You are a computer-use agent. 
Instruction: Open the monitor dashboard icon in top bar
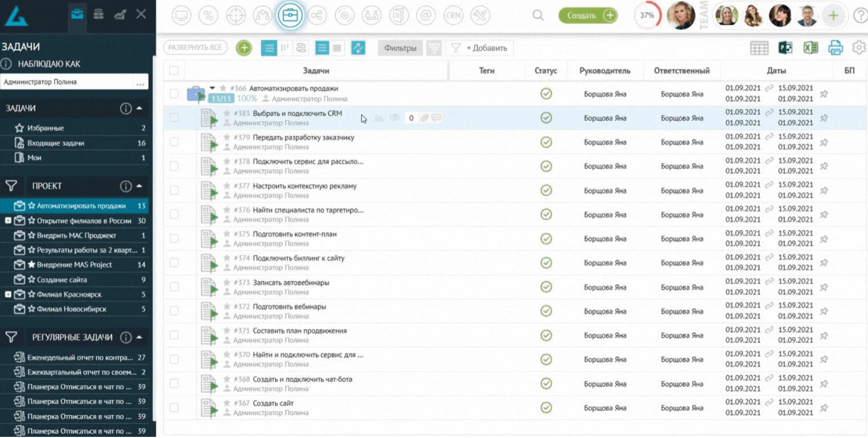click(x=181, y=16)
